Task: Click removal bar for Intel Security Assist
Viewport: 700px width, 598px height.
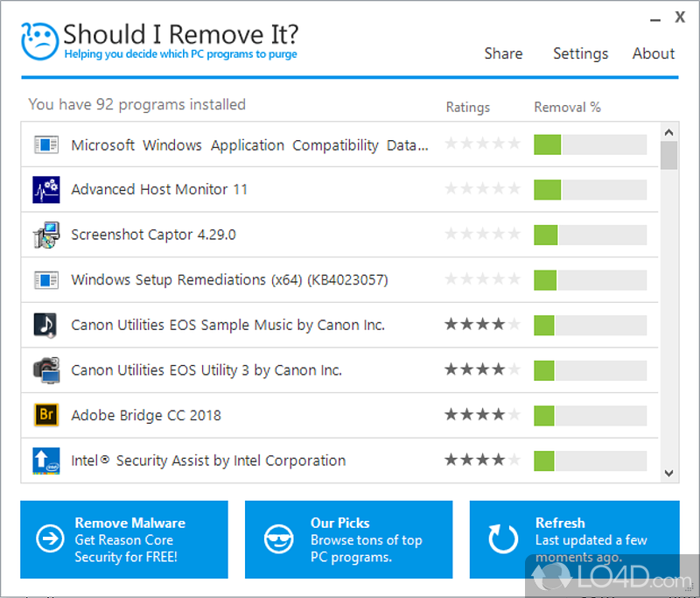Action: tap(590, 461)
